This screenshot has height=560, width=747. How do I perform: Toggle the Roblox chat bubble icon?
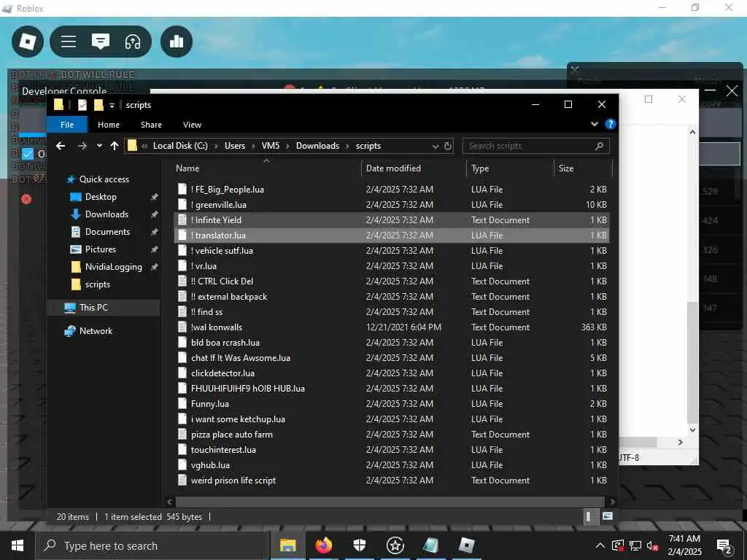(101, 42)
